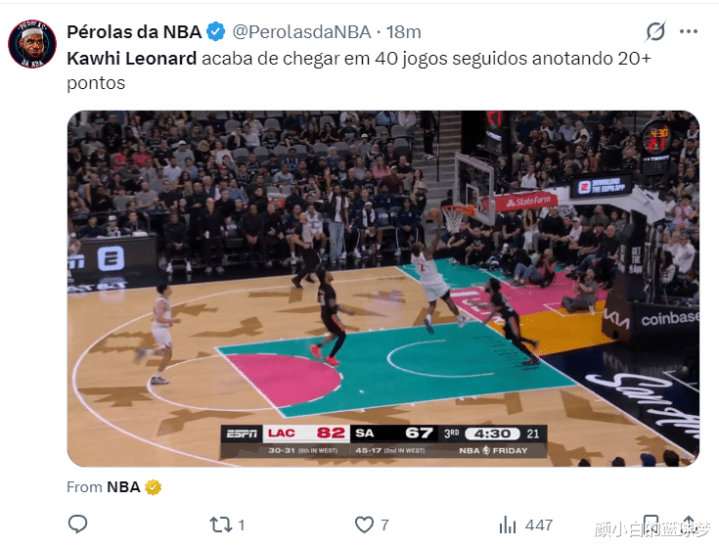Click the reply speech bubble icon
Viewport: 719px width, 548px height.
click(77, 524)
